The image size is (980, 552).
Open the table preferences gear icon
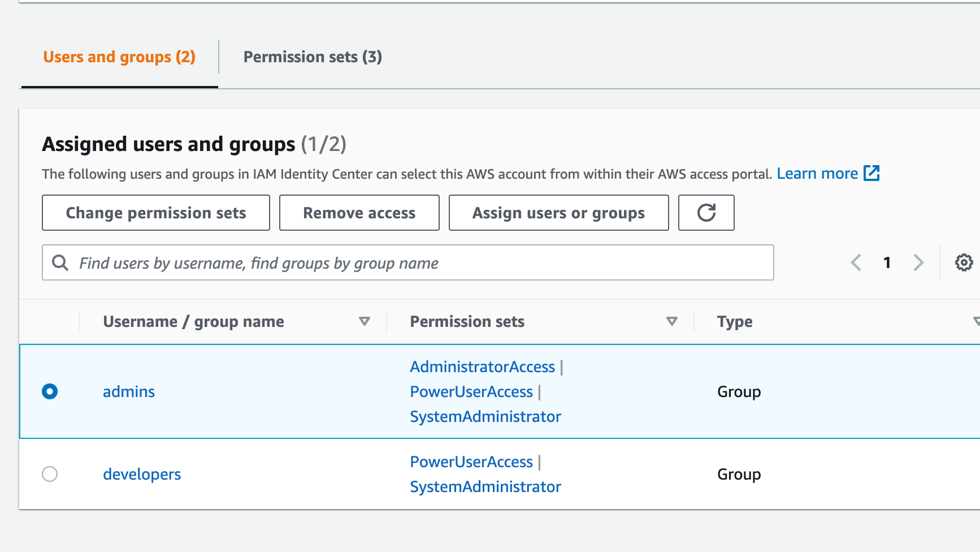coord(964,262)
